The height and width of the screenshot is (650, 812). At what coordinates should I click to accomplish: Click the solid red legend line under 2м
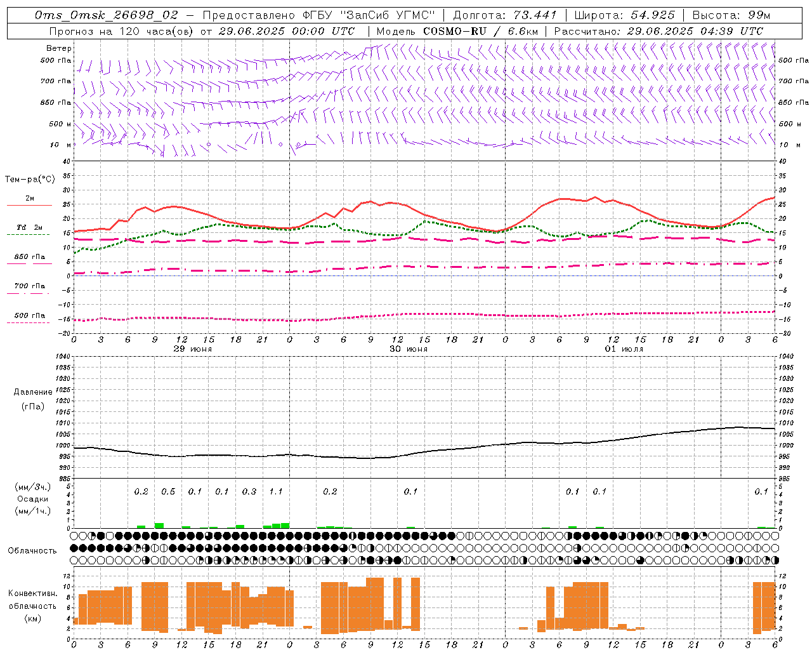click(29, 205)
